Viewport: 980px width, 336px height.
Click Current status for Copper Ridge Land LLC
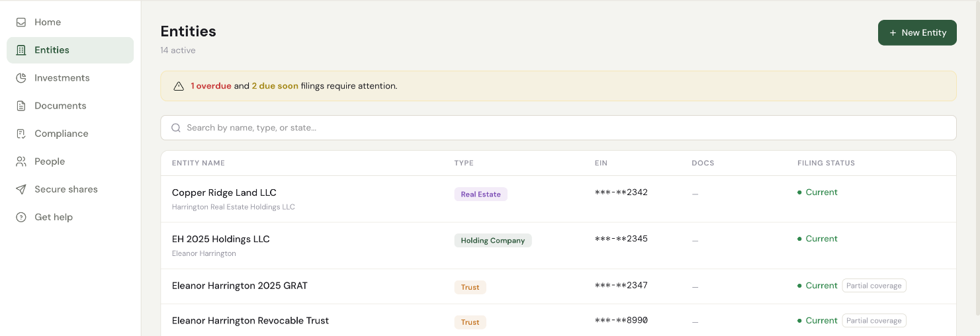pyautogui.click(x=818, y=192)
